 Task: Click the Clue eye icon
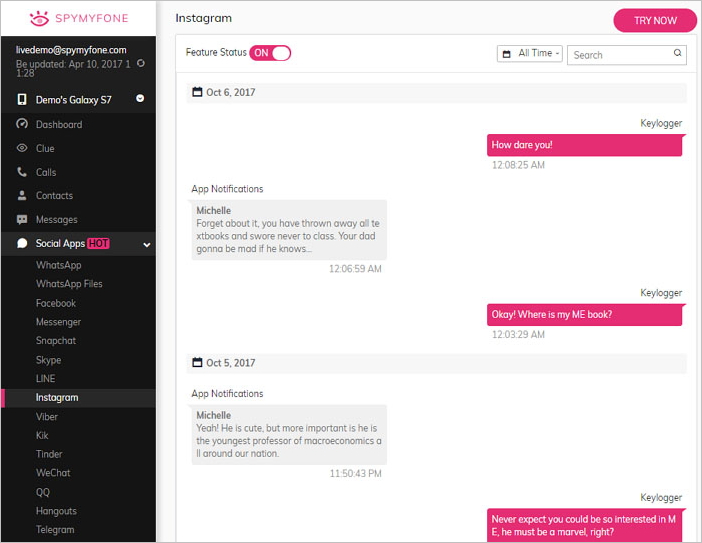click(22, 148)
